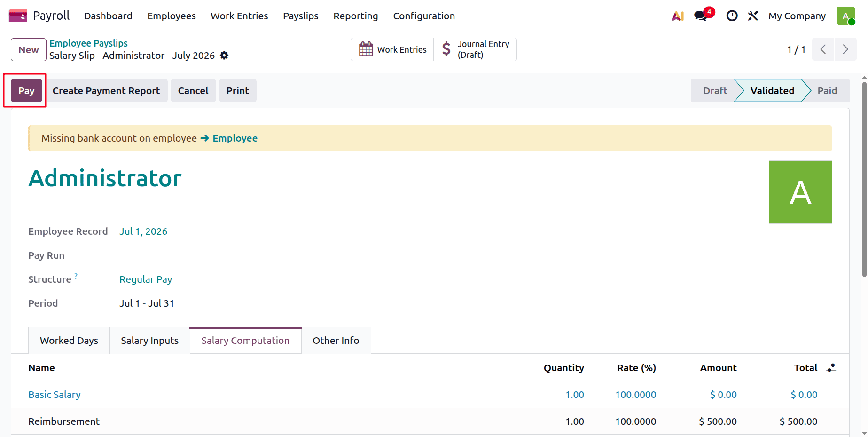The width and height of the screenshot is (868, 437).
Task: Click the Pay button
Action: click(26, 91)
